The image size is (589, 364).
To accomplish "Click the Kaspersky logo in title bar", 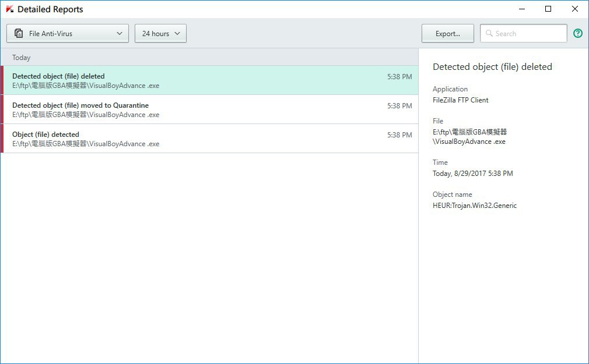I will point(10,9).
